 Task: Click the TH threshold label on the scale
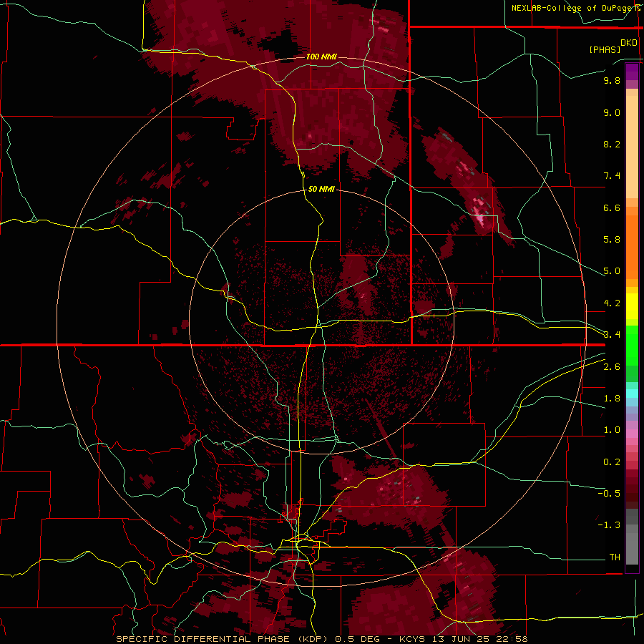click(615, 557)
